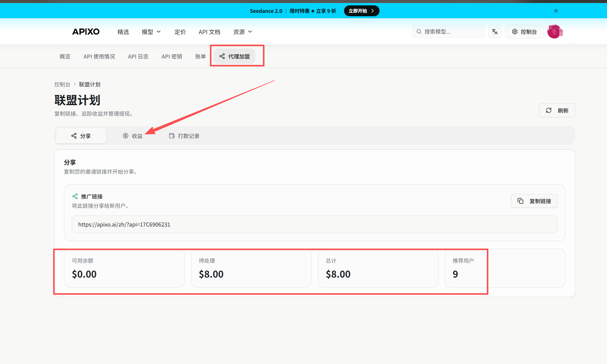Switch to the 收益 sub-tab

pyautogui.click(x=132, y=136)
